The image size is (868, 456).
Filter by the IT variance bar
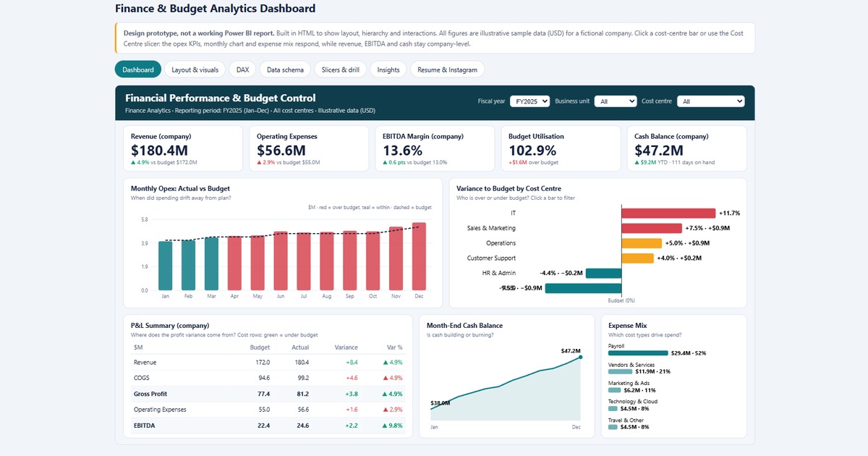(668, 213)
